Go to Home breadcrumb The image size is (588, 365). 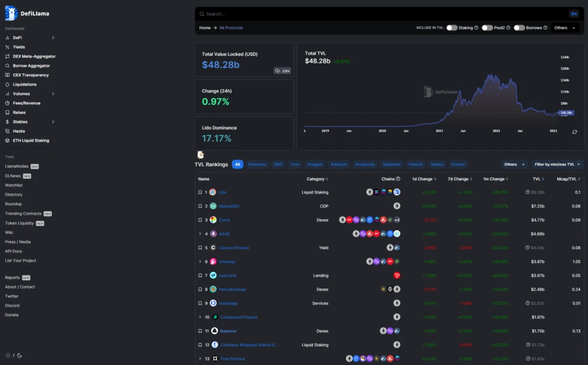tap(205, 28)
